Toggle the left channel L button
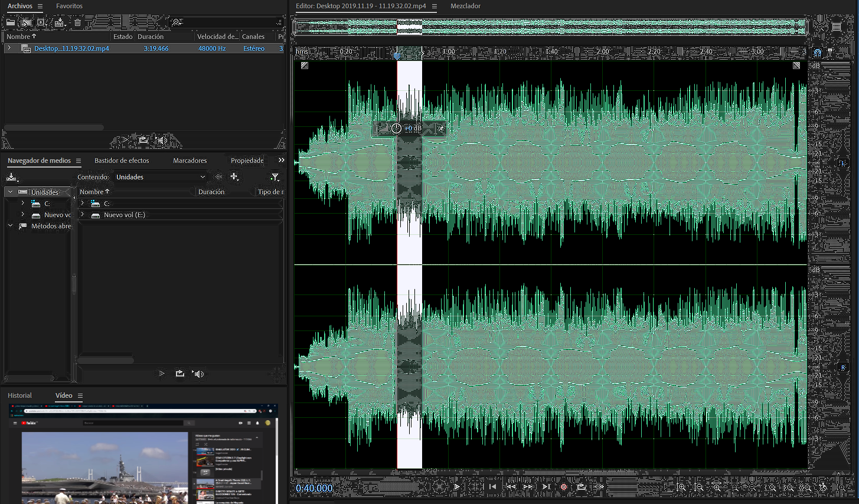This screenshot has height=504, width=859. (x=844, y=163)
